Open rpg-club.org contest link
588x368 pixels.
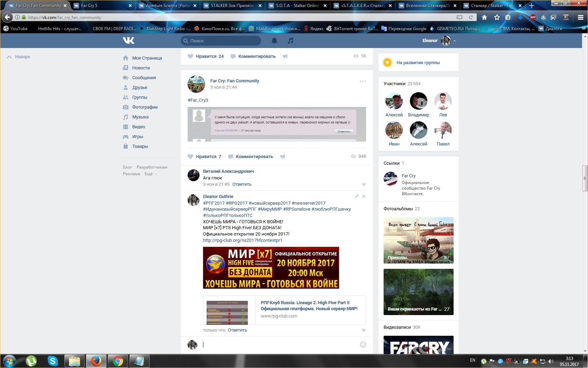pos(243,240)
